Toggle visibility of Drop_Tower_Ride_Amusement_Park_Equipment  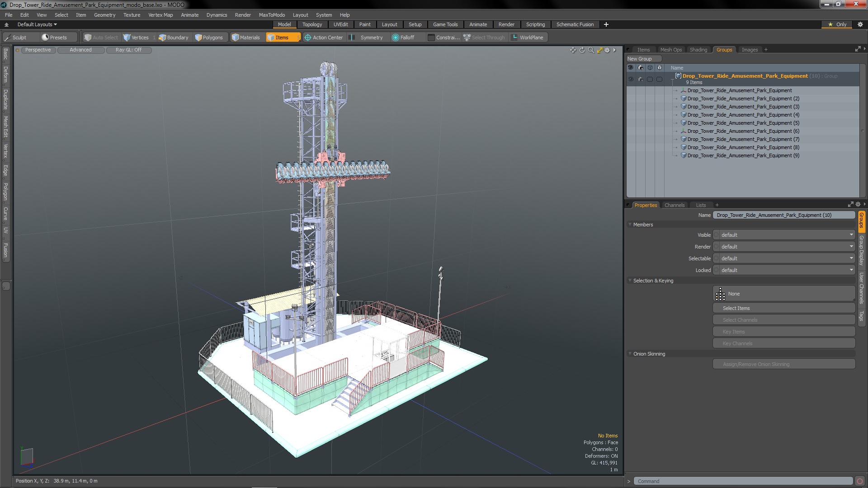tap(630, 78)
